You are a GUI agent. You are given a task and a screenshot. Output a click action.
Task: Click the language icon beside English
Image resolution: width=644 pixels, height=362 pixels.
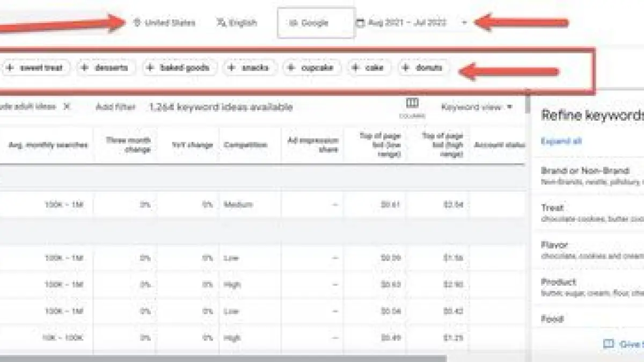point(221,23)
